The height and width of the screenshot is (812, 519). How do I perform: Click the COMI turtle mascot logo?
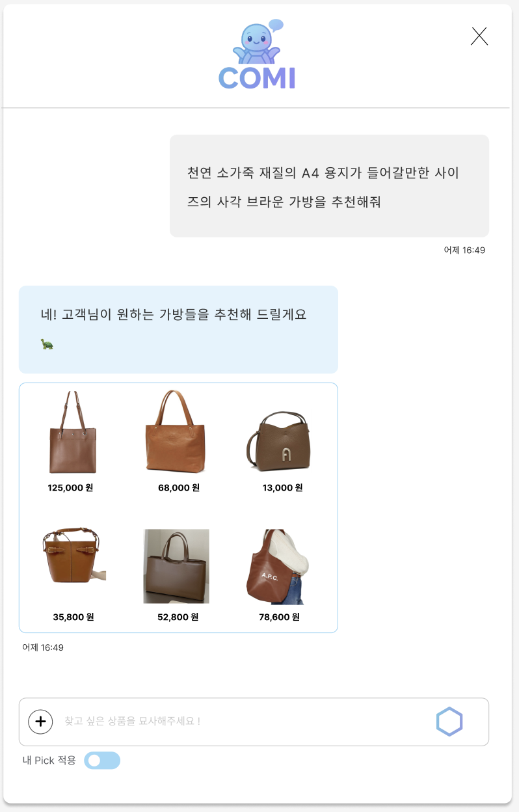coord(258,55)
